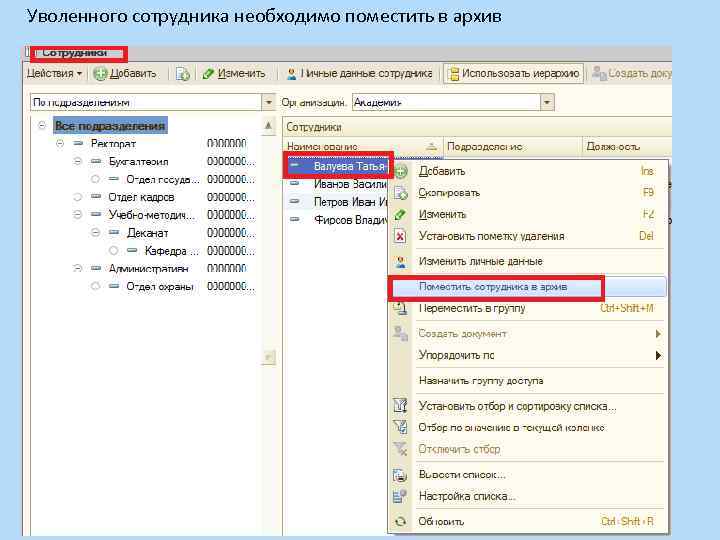Choose Установить отбор и сортировку списка

coord(528,406)
